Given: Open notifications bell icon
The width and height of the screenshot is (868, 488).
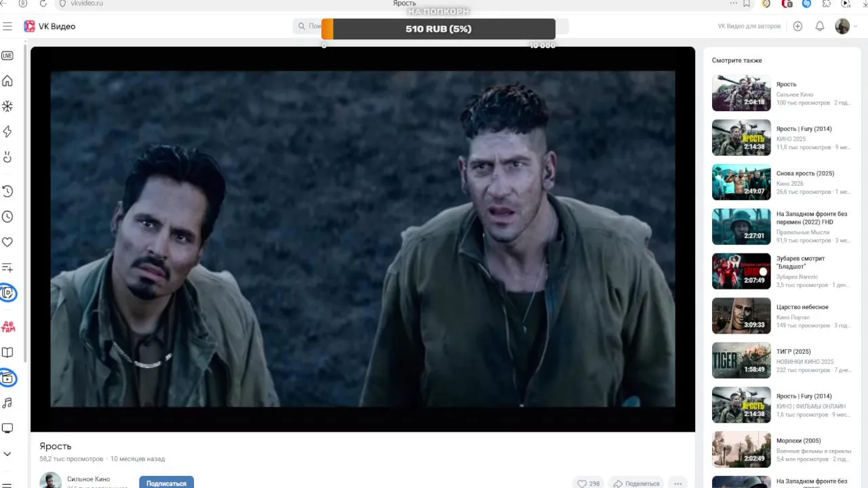Looking at the screenshot, I should 820,26.
